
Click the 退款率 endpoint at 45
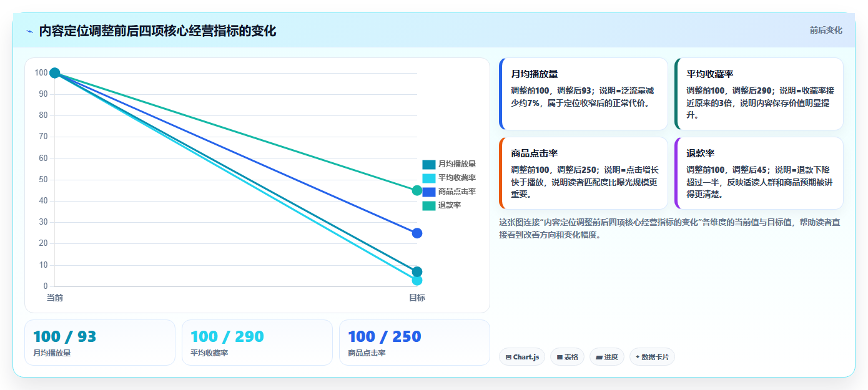click(x=417, y=190)
